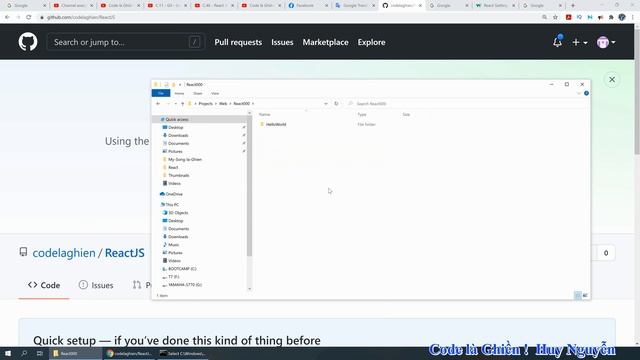
Task: Open File tab in Explorer ribbon
Action: [x=161, y=93]
